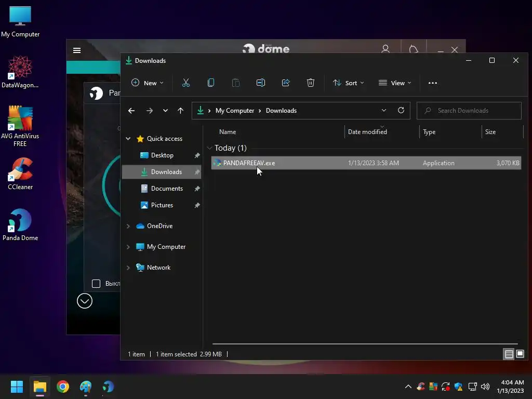Expand the address bar history dropdown

(384, 110)
